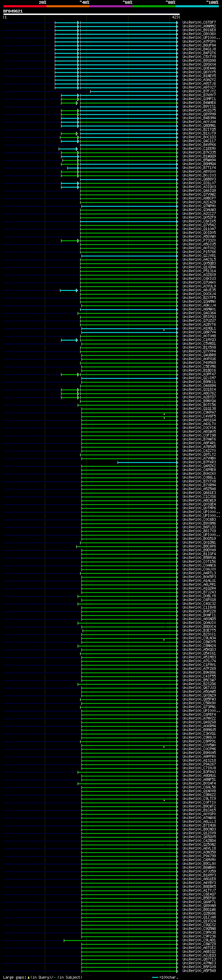
Task: Select UniRef100_B2ITQ5 label
Action: click(x=199, y=129)
